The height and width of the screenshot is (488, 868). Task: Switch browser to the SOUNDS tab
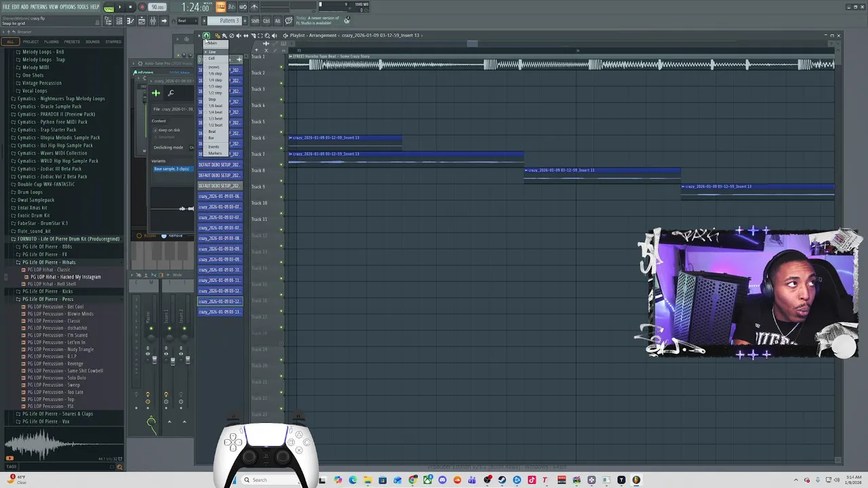(92, 42)
